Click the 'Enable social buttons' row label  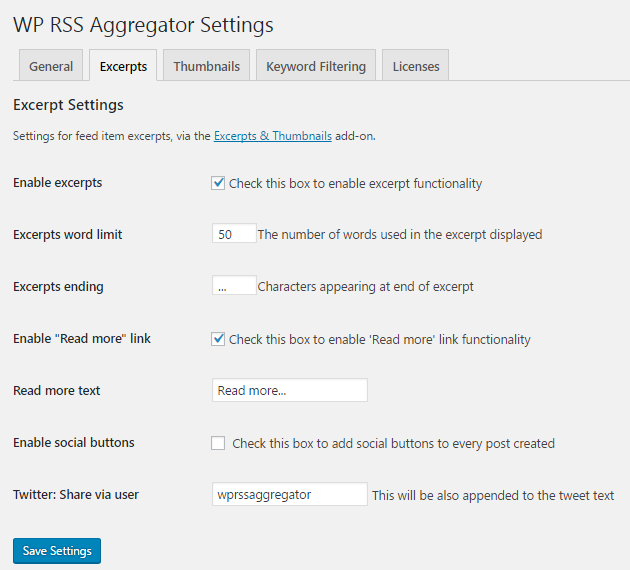(x=74, y=442)
